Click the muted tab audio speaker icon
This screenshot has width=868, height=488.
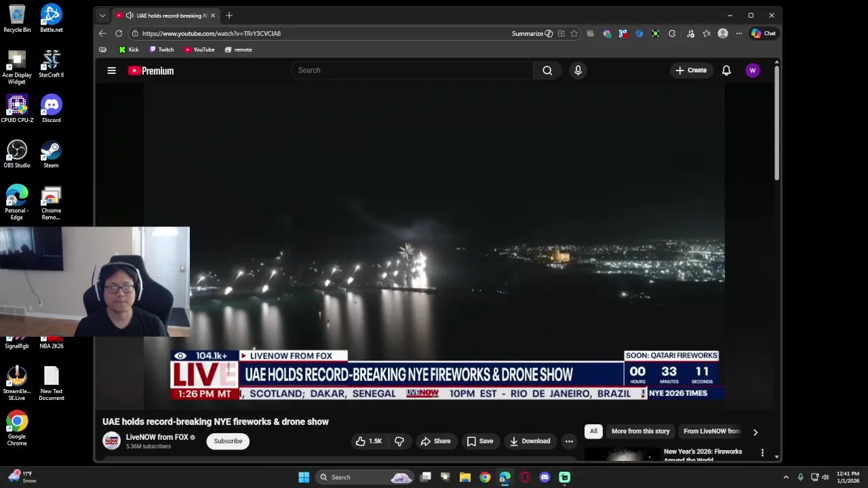tap(130, 16)
